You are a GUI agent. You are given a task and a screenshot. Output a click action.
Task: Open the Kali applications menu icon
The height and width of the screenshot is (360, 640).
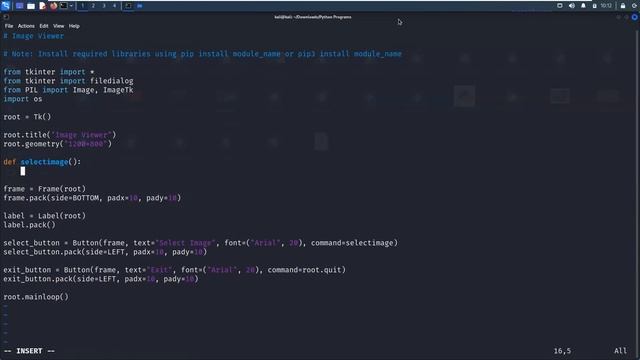[5, 6]
